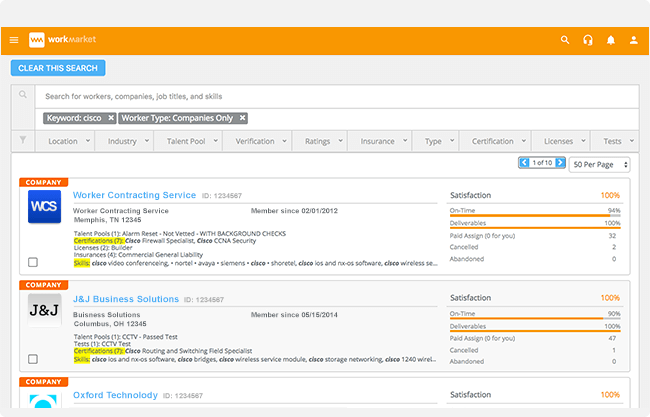650x417 pixels.
Task: Click the Oxford Technolody company logo
Action: 44,401
